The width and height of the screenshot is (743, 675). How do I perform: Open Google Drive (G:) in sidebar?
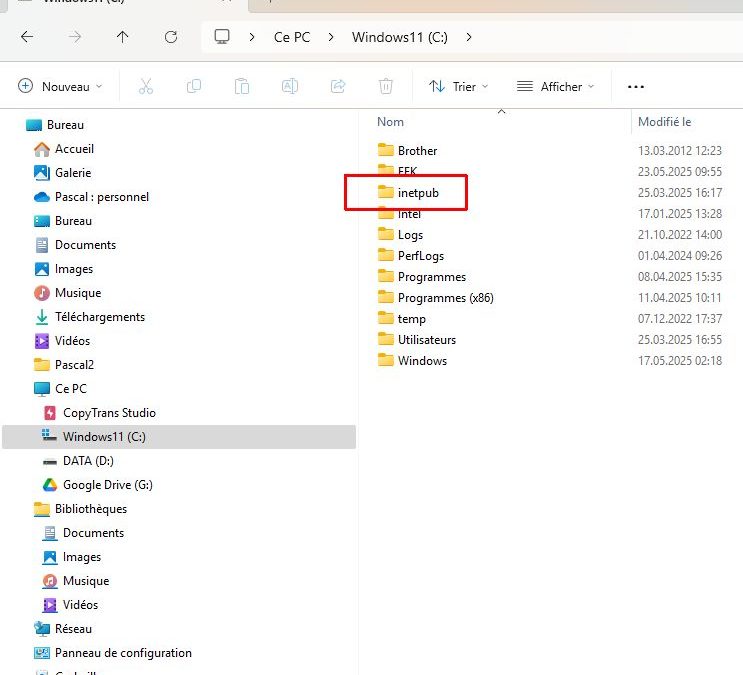(108, 485)
